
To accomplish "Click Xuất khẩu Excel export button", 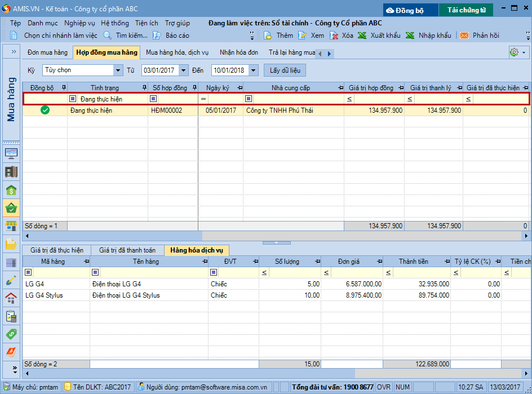I will pos(379,36).
